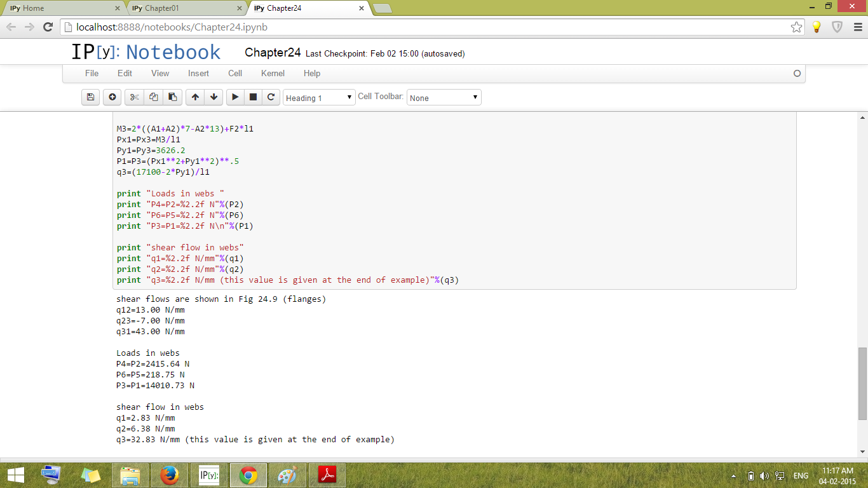Image resolution: width=868 pixels, height=488 pixels.
Task: Expand the Cell Toolbar dropdown set to None
Action: pyautogui.click(x=444, y=98)
